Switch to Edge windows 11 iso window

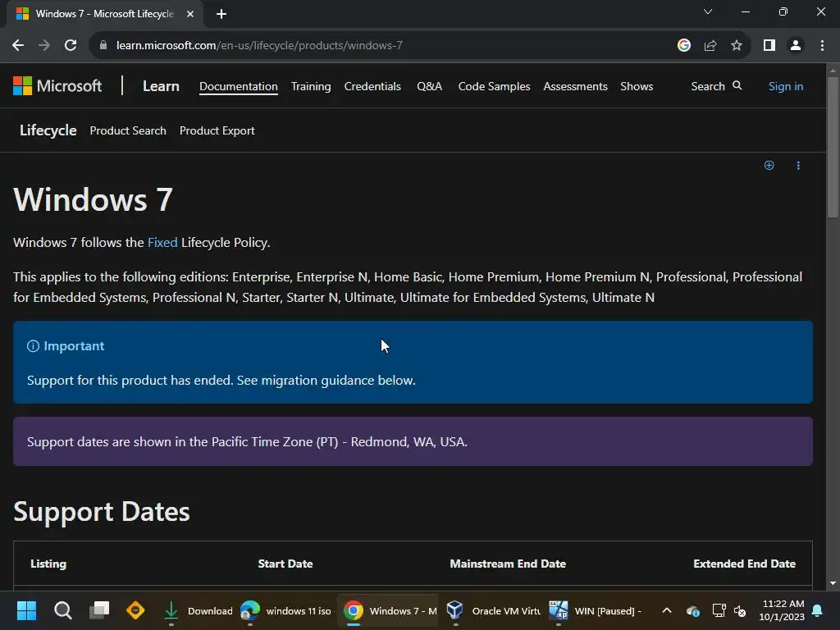pyautogui.click(x=285, y=610)
